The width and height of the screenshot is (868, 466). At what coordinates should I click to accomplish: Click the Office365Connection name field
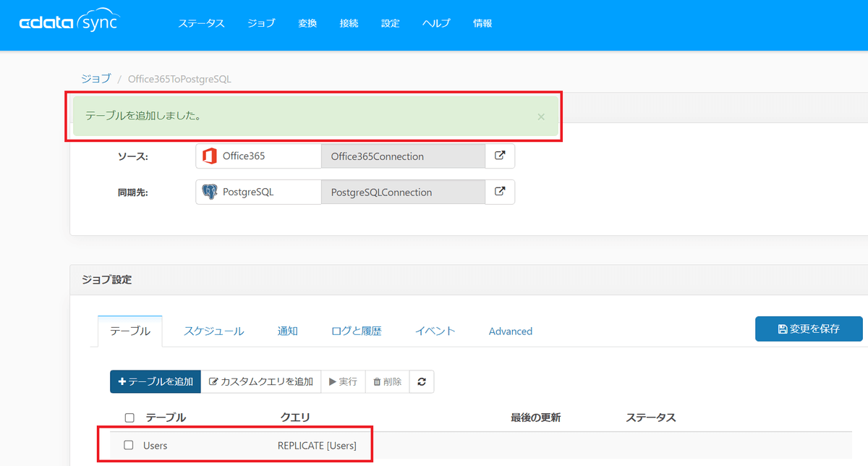pos(403,156)
